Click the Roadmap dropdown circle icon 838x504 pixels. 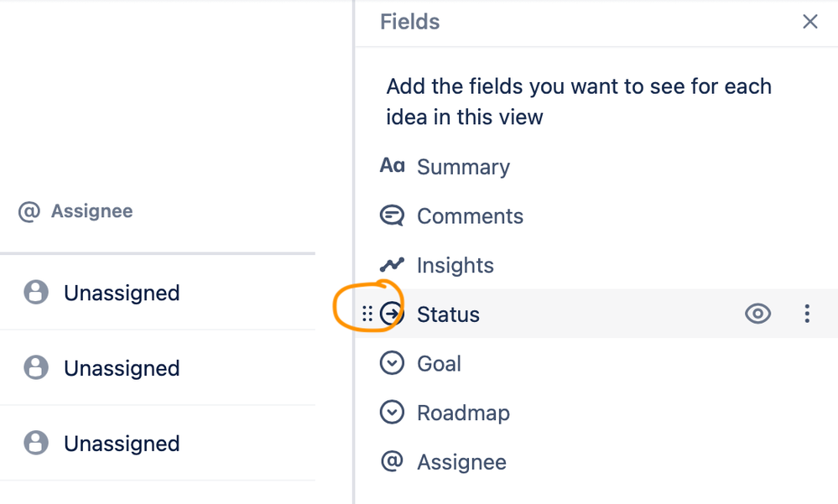392,413
